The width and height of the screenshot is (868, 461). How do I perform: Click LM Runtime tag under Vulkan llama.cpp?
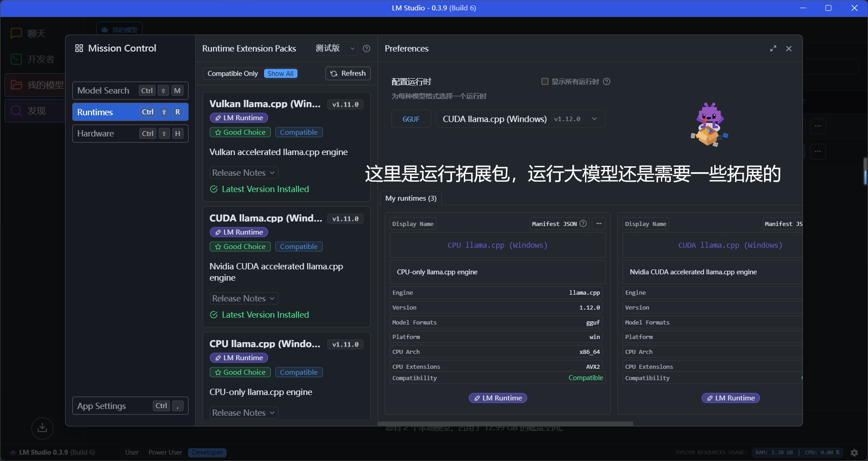[239, 118]
